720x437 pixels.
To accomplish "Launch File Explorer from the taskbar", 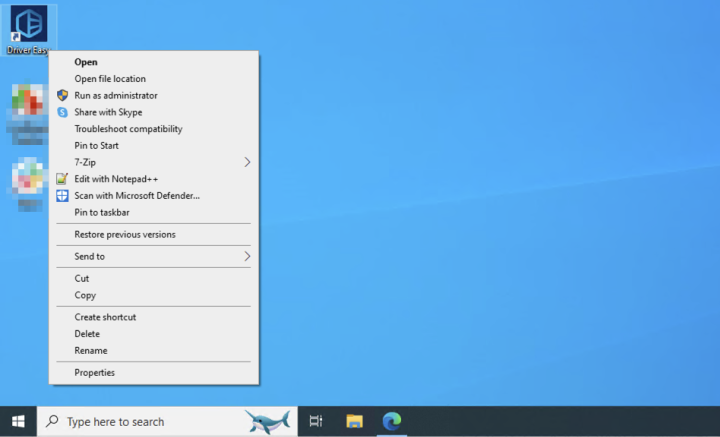I will (354, 421).
